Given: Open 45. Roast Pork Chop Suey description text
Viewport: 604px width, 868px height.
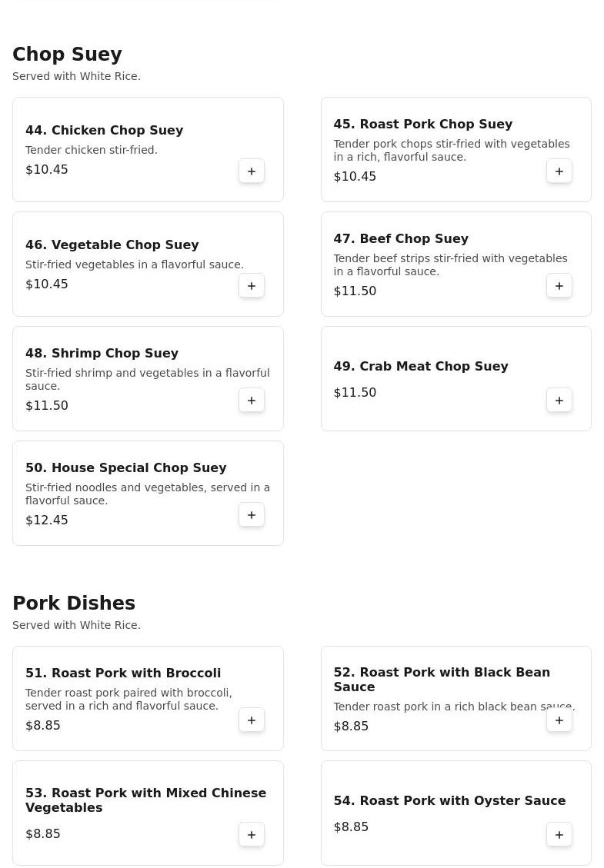Looking at the screenshot, I should tap(452, 150).
